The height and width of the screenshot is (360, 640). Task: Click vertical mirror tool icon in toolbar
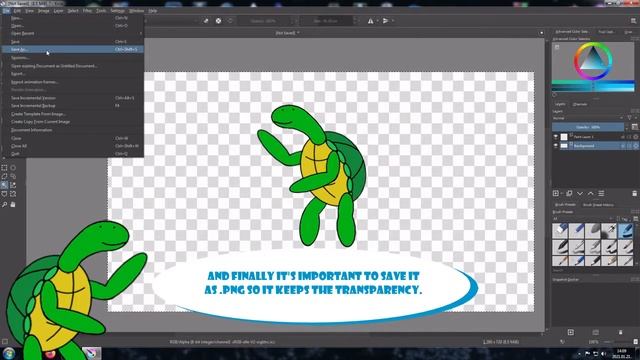click(386, 21)
